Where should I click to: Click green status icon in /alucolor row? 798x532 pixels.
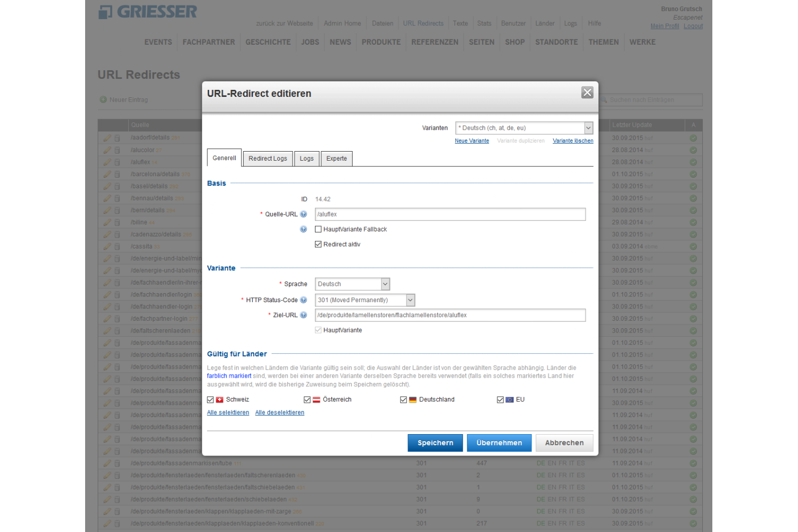(x=693, y=150)
